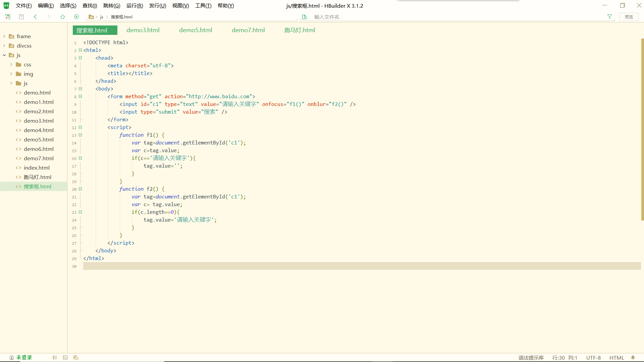Click the 预览 preview button
The height and width of the screenshot is (362, 644).
pos(629,17)
